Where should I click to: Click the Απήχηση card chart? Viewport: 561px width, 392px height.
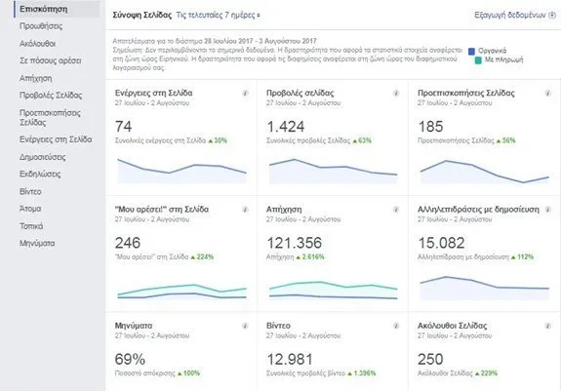333,290
